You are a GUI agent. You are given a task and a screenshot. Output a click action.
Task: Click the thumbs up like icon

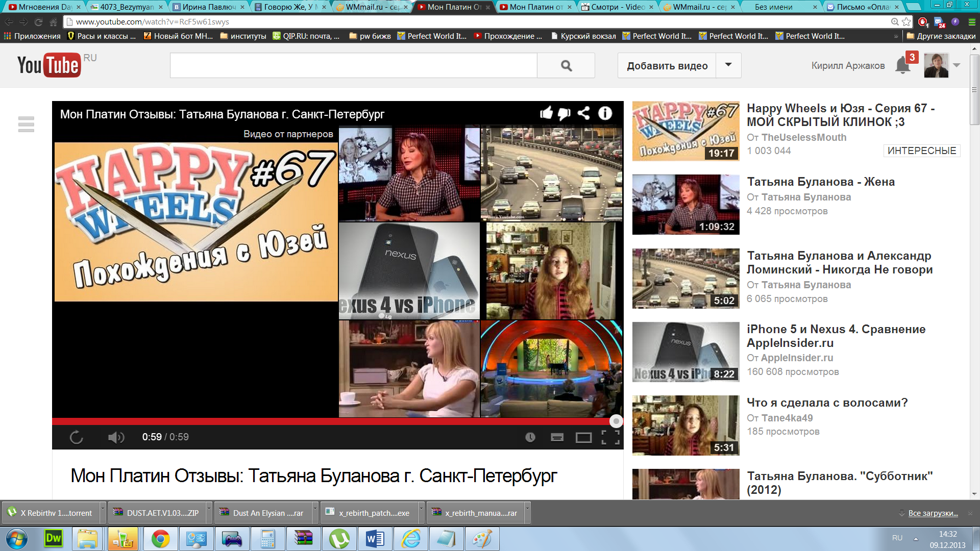point(546,113)
